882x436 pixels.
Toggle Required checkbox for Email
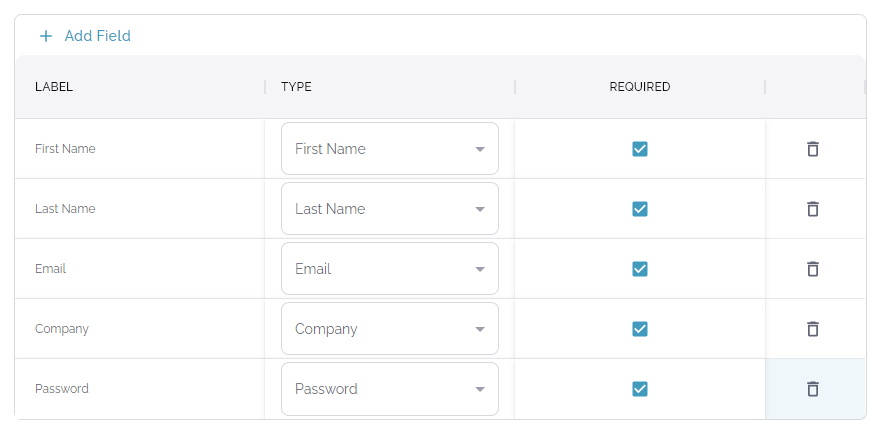click(x=640, y=269)
